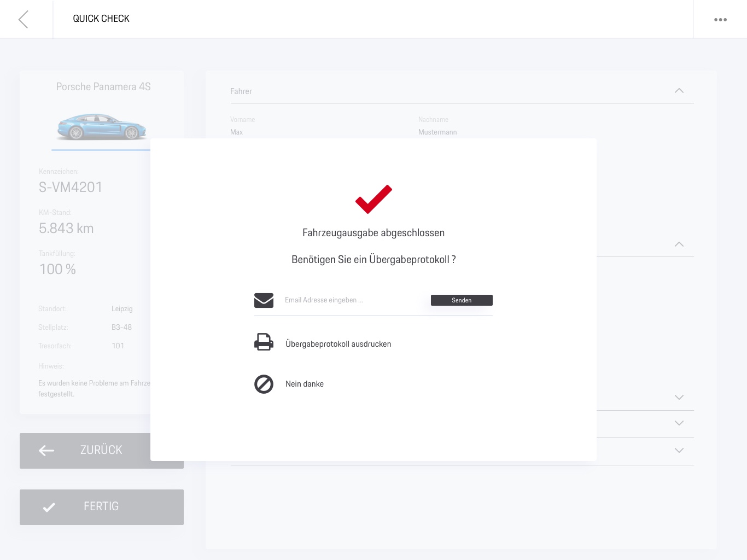The height and width of the screenshot is (560, 747).
Task: Click the prohibited circle icon beside Nein danke
Action: pos(264,384)
